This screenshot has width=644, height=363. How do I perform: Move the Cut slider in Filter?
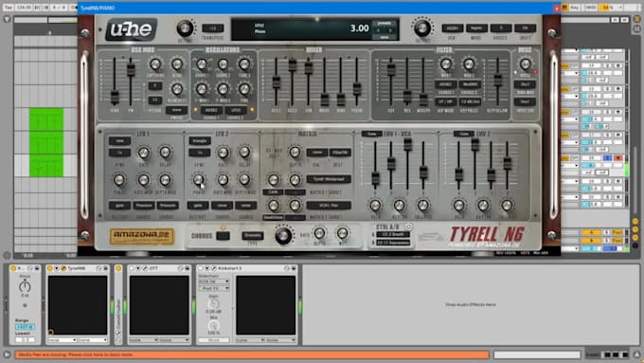tap(391, 69)
